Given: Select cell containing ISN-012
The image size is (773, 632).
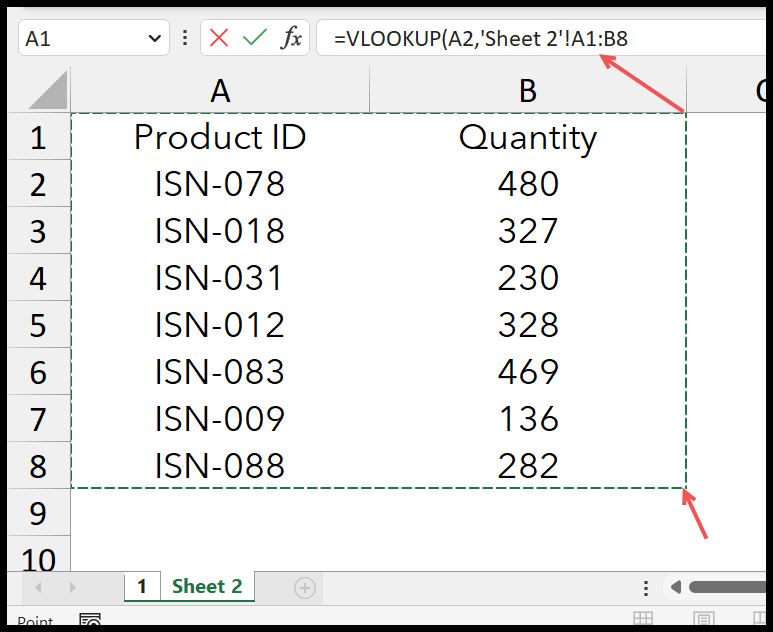Looking at the screenshot, I should pyautogui.click(x=220, y=324).
